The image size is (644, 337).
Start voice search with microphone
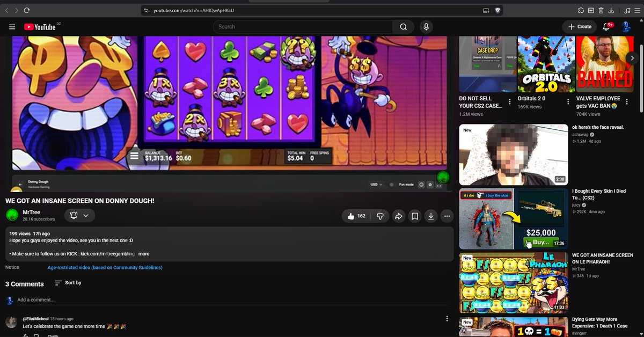tap(427, 27)
